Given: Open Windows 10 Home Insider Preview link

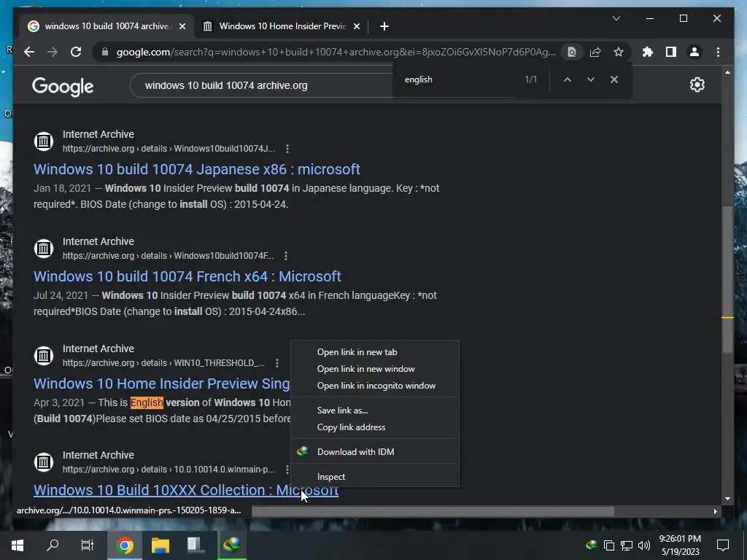Looking at the screenshot, I should click(161, 384).
